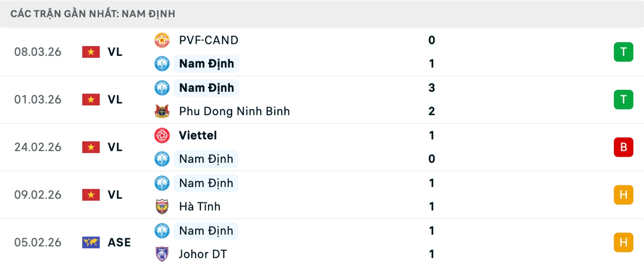The image size is (644, 266).
Task: Click the green T badge for 08.03.26
Action: [x=623, y=52]
